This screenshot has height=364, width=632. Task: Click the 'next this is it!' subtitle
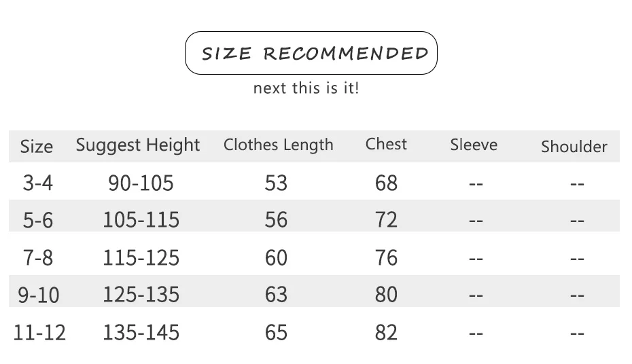306,88
